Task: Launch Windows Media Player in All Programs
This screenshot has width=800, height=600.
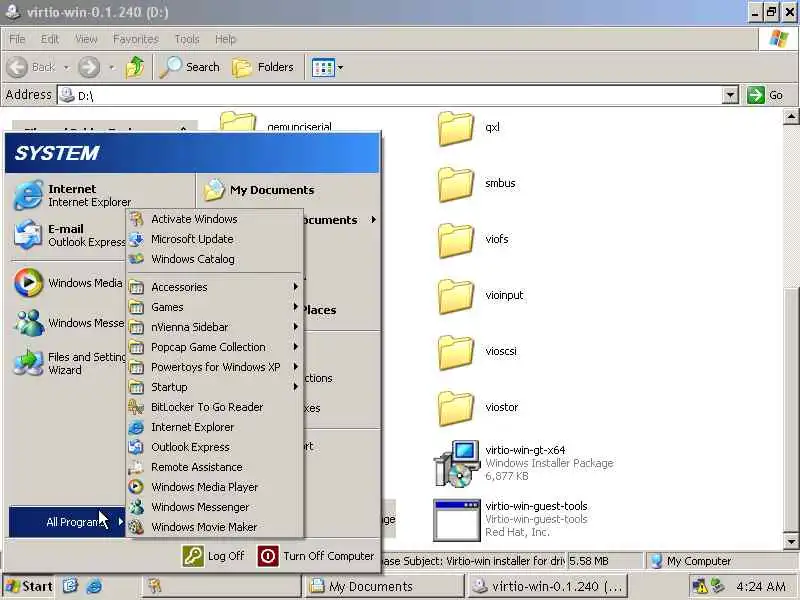Action: [x=214, y=487]
